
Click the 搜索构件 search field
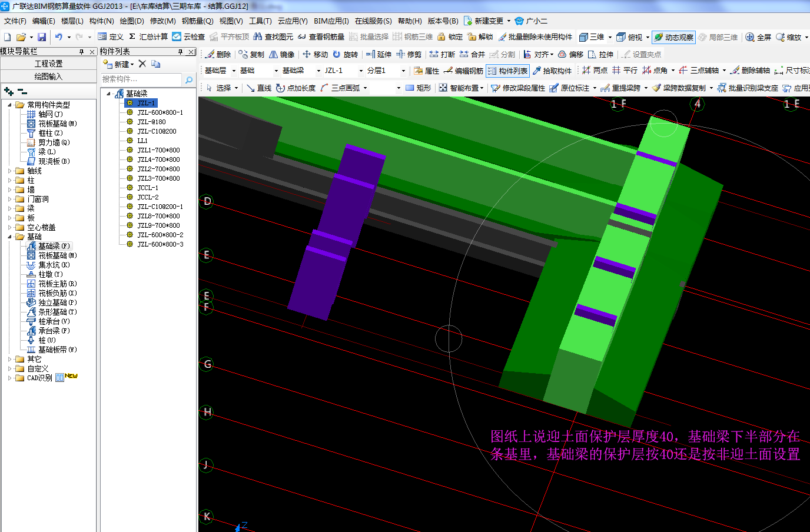[x=141, y=79]
